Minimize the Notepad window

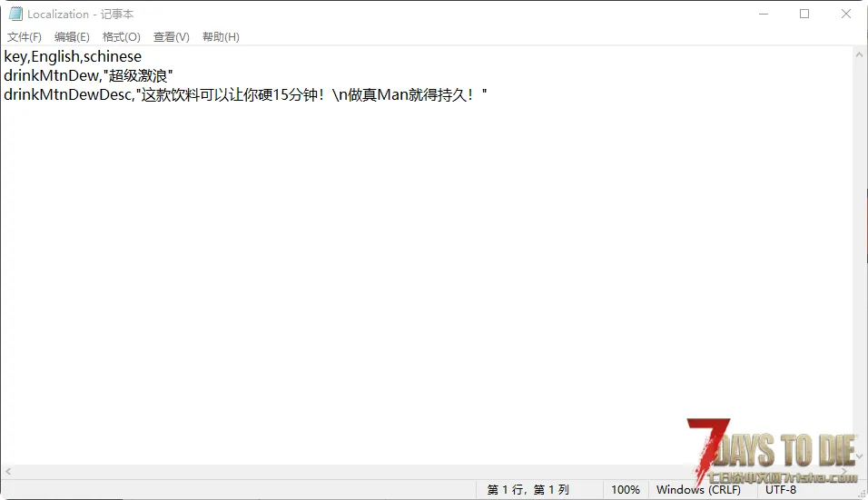[x=761, y=14]
